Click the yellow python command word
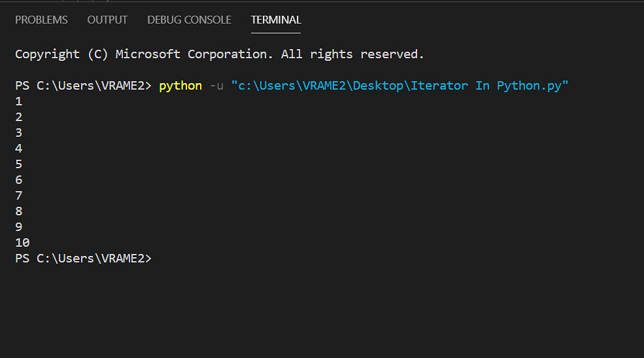The width and height of the screenshot is (644, 358). 180,86
